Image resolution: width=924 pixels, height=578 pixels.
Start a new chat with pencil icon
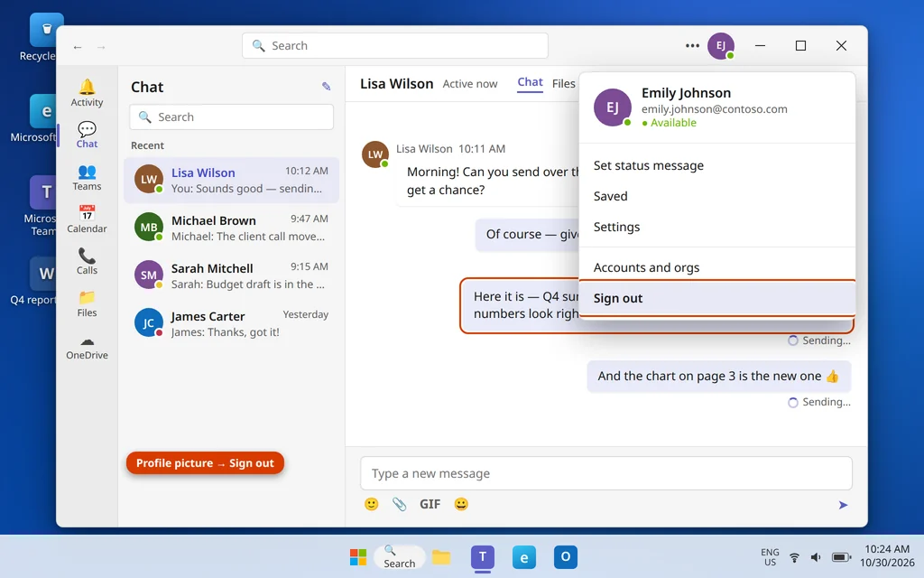tap(326, 87)
